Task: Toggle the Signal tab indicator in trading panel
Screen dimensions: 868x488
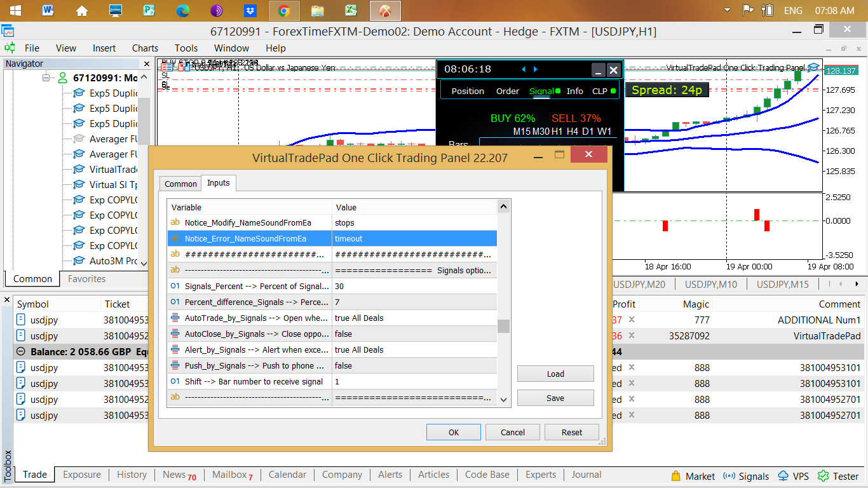Action: [557, 91]
